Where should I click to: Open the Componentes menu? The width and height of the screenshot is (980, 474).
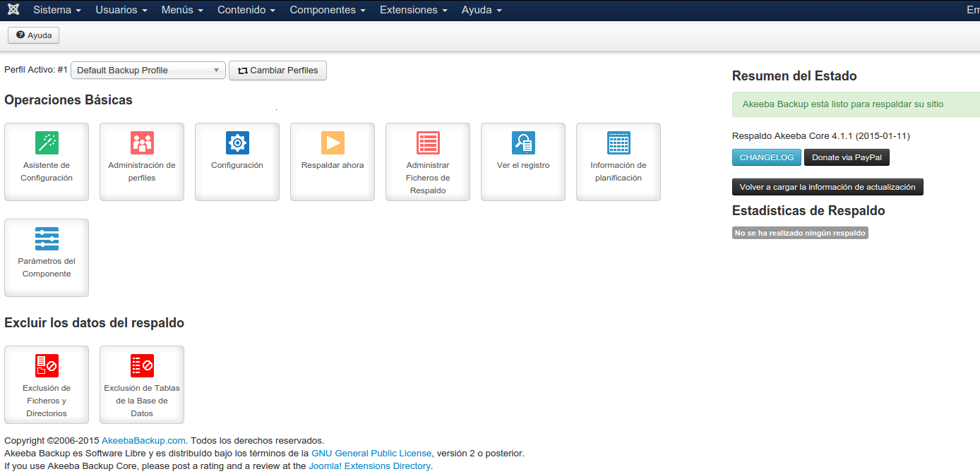tap(328, 10)
